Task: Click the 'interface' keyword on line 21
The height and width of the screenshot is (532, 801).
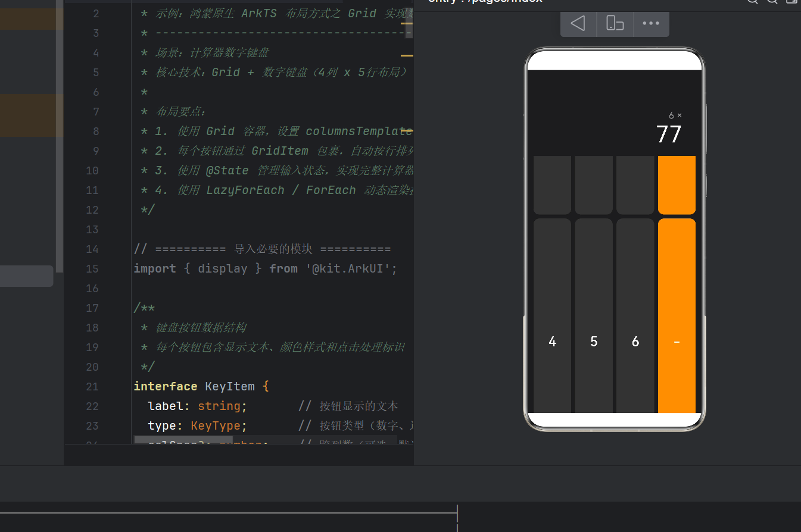Action: (166, 386)
